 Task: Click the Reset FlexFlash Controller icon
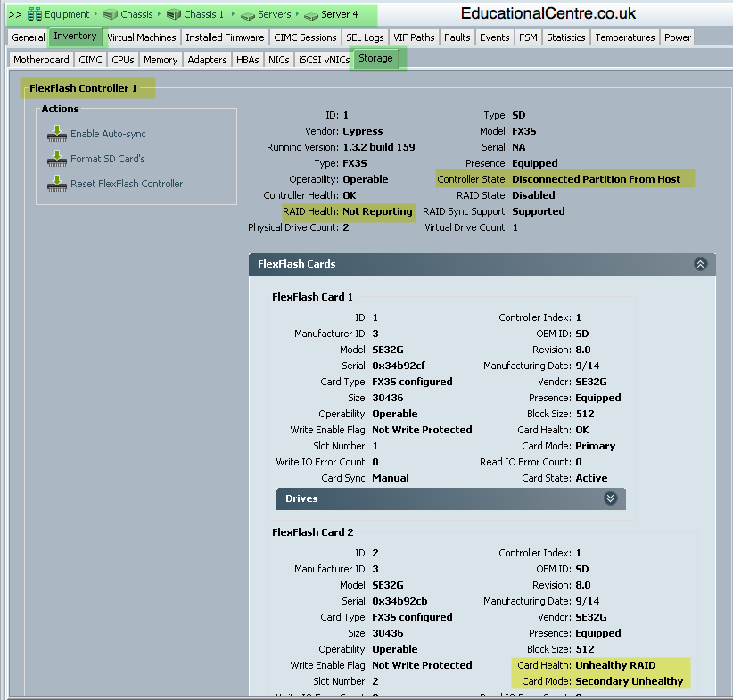(56, 184)
